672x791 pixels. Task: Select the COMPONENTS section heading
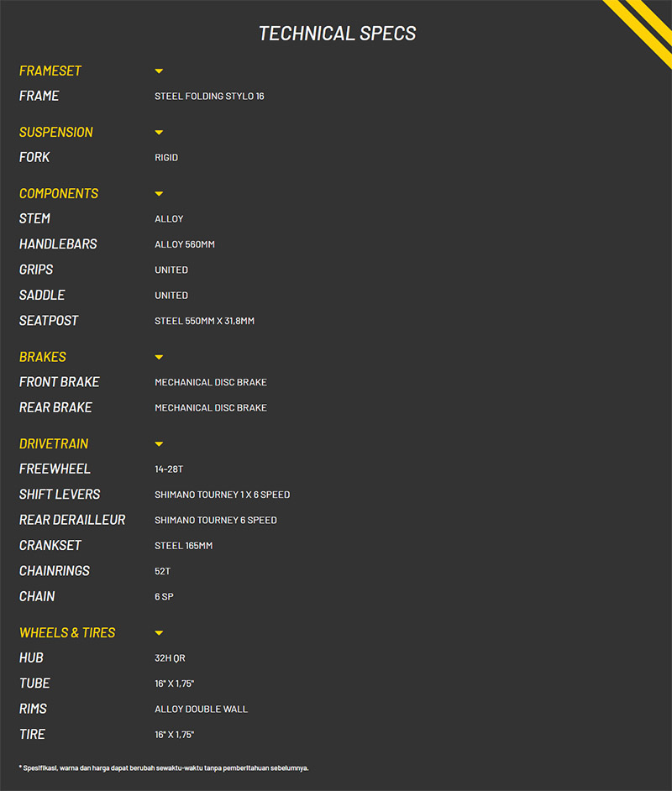[59, 194]
